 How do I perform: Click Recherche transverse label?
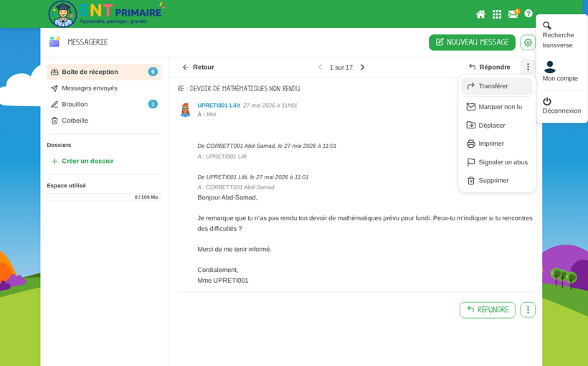click(558, 40)
